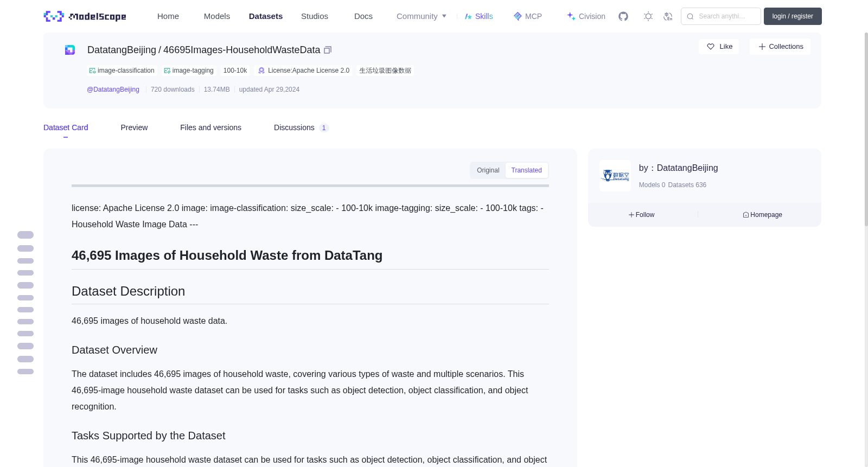Open the Studios menu item
Screen dimensions: 868x467
[315, 16]
